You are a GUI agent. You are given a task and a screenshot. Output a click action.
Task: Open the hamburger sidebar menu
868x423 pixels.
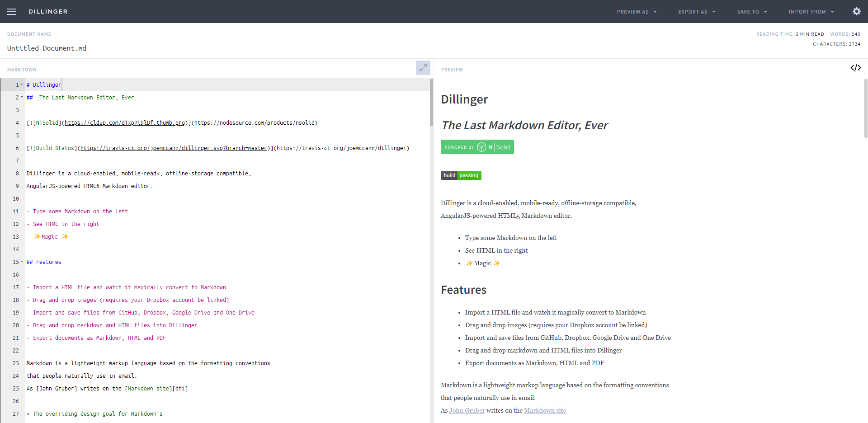12,12
